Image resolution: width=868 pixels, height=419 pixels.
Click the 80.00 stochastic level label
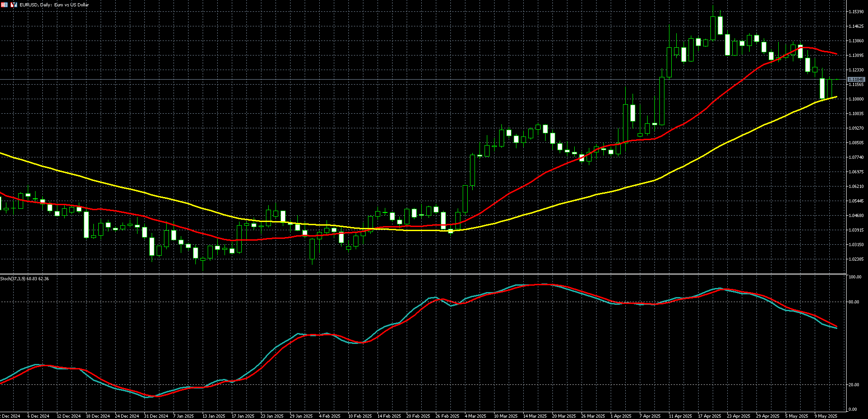[x=855, y=302]
